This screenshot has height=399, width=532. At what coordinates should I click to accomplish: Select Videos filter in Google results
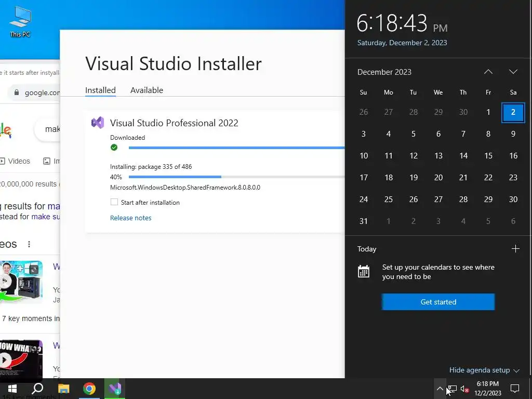pos(15,161)
